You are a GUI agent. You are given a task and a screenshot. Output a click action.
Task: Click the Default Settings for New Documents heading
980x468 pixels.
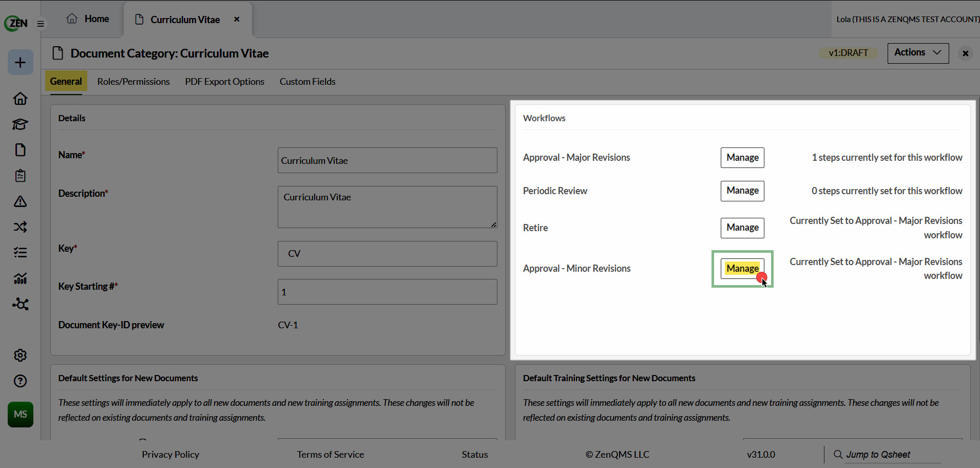(128, 378)
